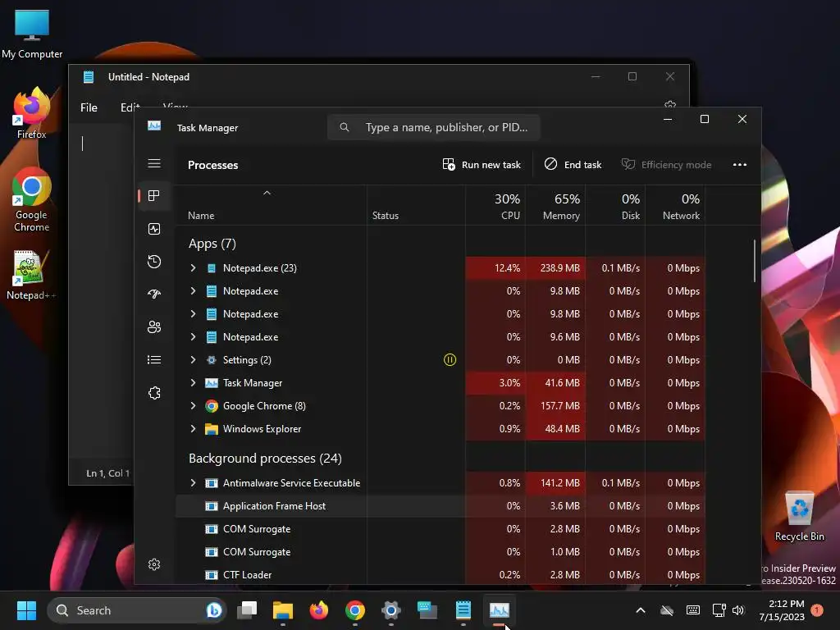Viewport: 840px width, 630px height.
Task: Click 238.9 MB memory cell
Action: click(x=555, y=268)
